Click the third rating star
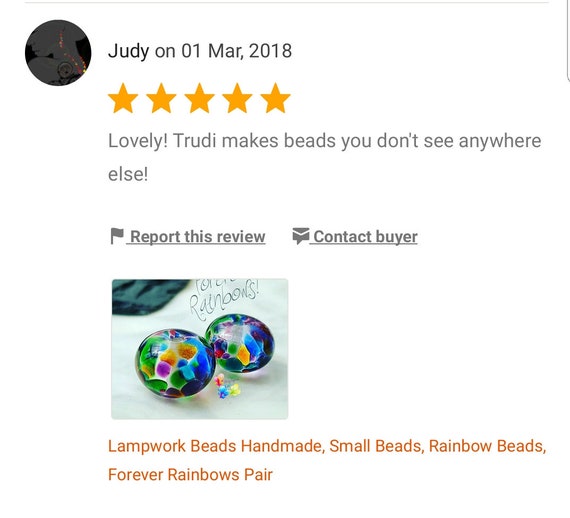570x518 pixels. (200, 99)
